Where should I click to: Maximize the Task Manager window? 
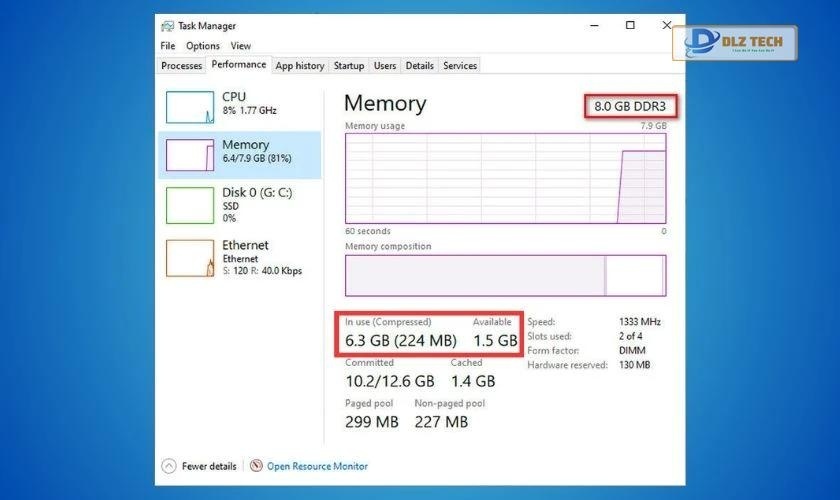click(630, 26)
